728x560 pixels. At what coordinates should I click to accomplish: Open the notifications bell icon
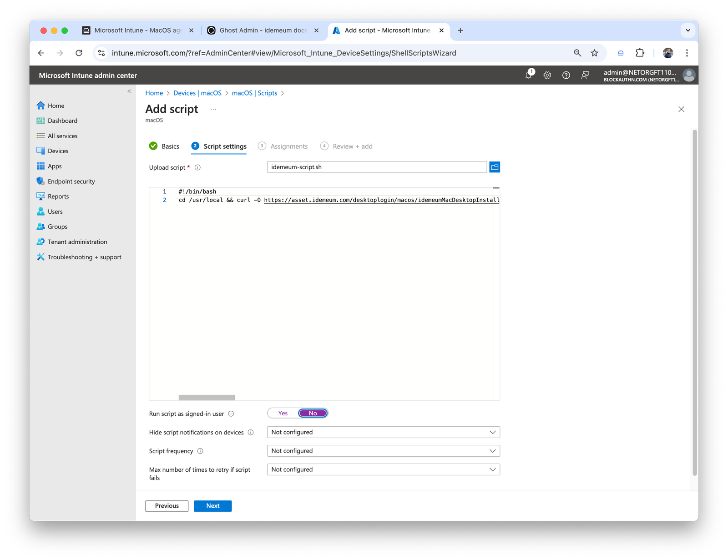[529, 75]
